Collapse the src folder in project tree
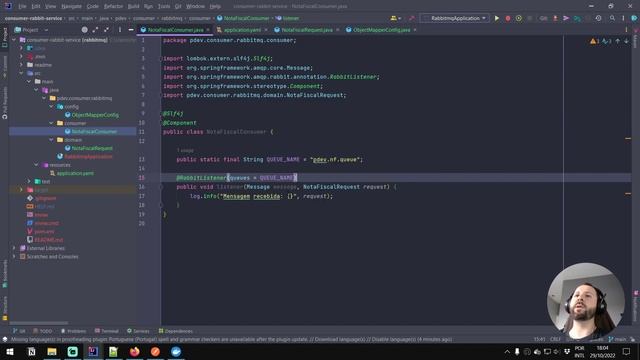 21,73
